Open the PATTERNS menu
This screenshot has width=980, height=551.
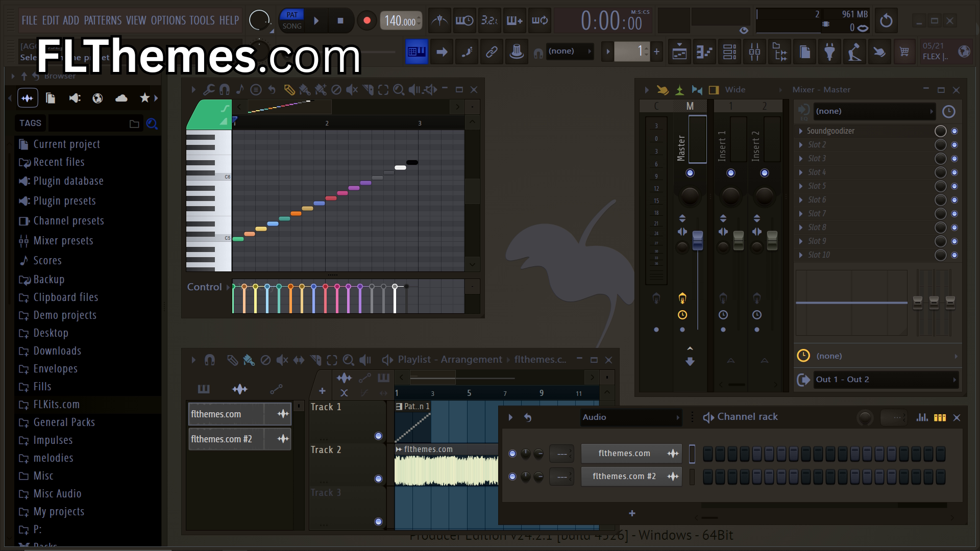click(103, 20)
